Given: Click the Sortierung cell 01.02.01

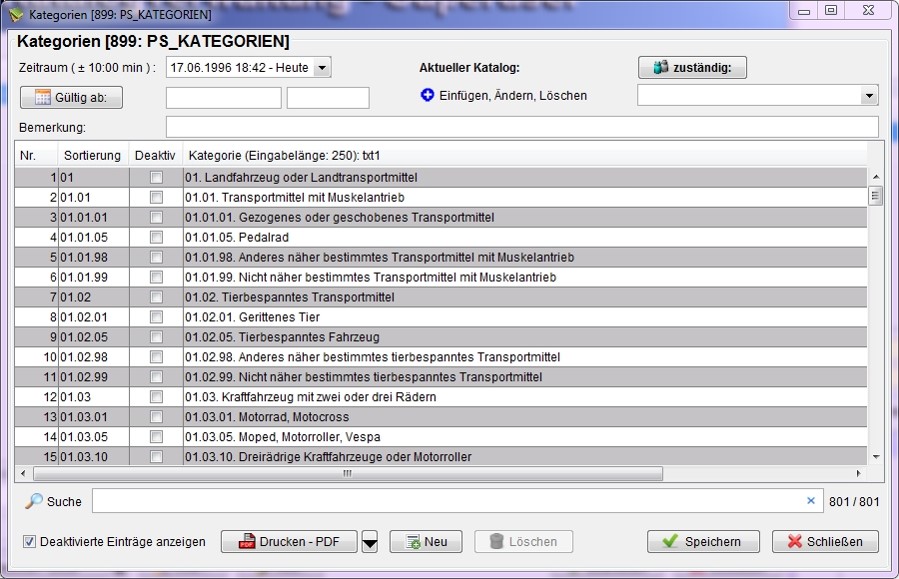Looking at the screenshot, I should point(94,317).
